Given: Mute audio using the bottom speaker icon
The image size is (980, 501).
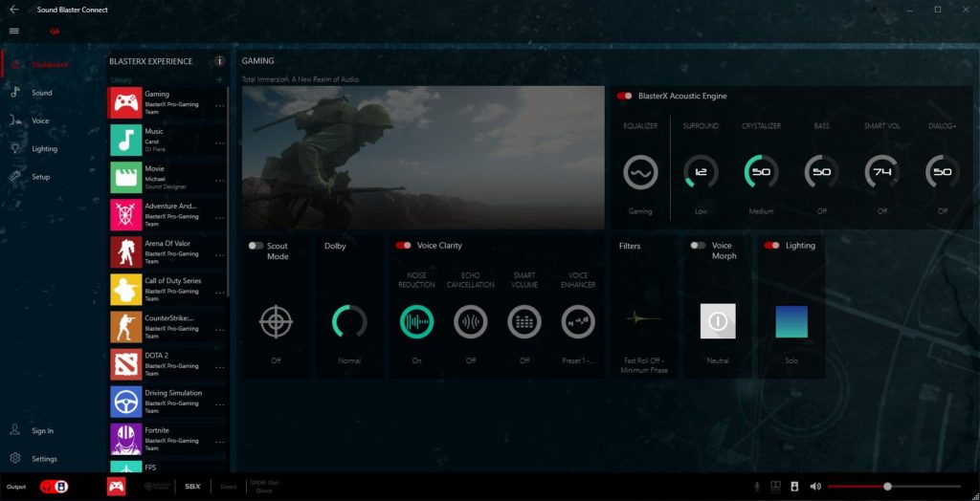Looking at the screenshot, I should (815, 487).
